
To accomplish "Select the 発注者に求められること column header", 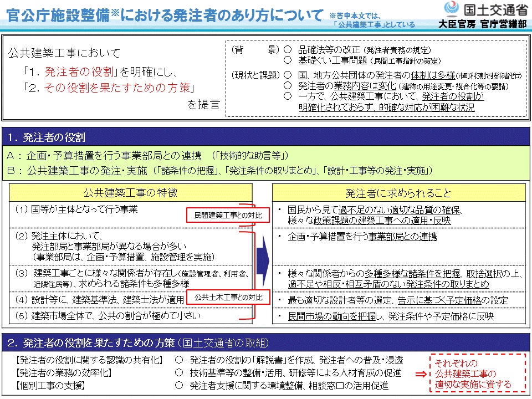I will [398, 193].
